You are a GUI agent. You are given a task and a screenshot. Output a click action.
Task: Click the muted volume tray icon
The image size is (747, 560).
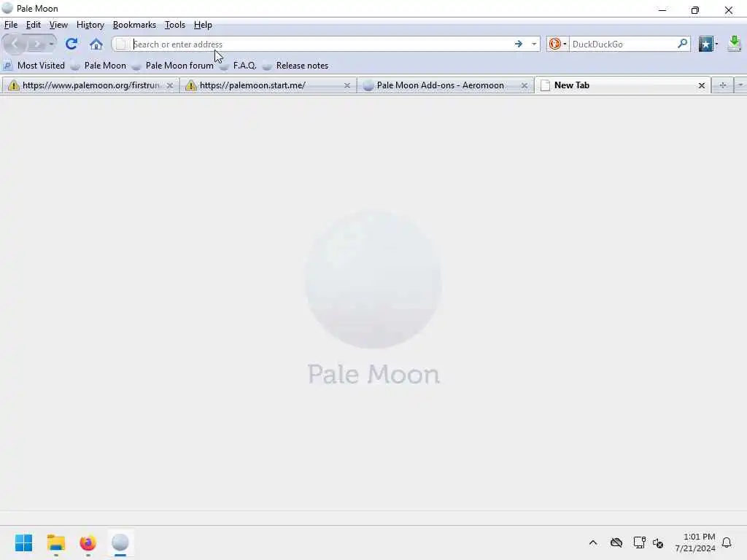[659, 542]
